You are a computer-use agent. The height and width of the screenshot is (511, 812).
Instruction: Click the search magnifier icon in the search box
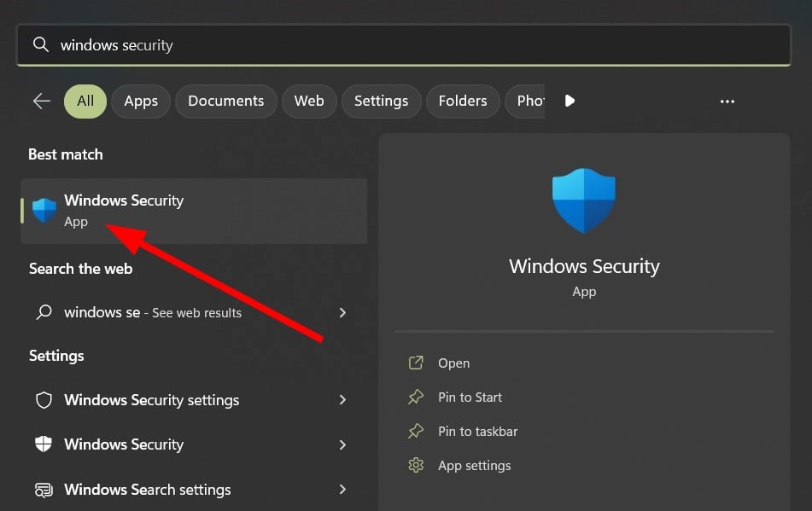[40, 44]
